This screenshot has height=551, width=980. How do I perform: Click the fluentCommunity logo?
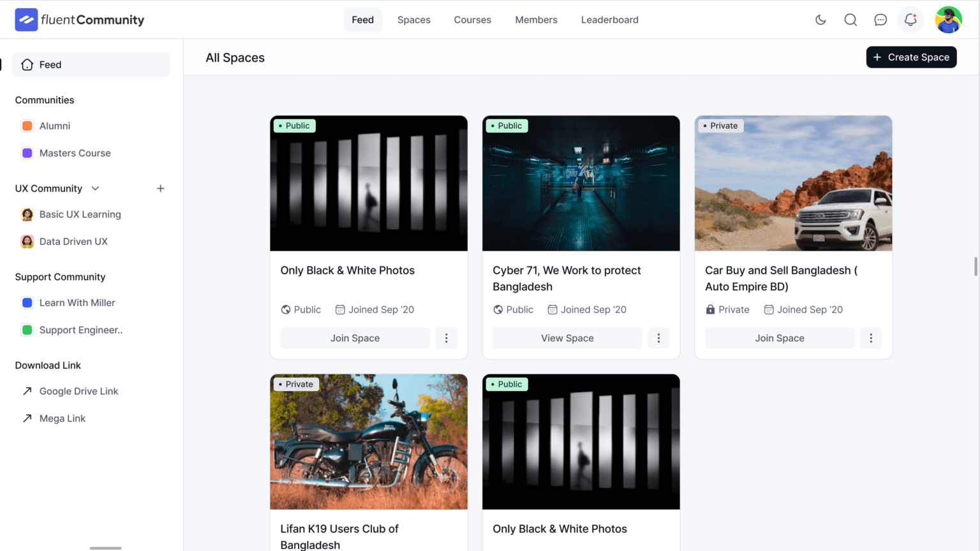click(x=78, y=19)
